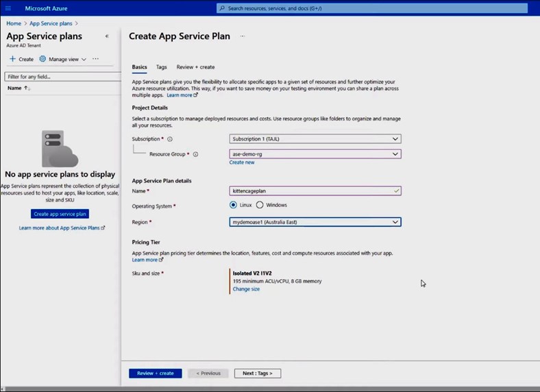
Task: Open Learn more link under Pricing Tier
Action: 147,260
